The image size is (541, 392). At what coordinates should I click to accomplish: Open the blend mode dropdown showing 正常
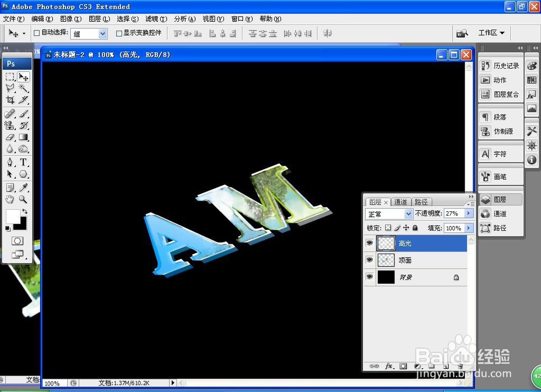[408, 214]
